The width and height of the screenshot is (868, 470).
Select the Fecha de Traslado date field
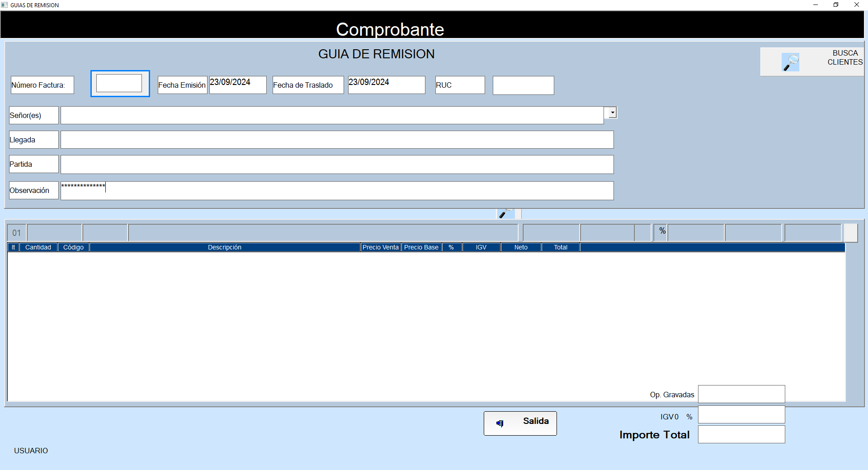(x=386, y=85)
